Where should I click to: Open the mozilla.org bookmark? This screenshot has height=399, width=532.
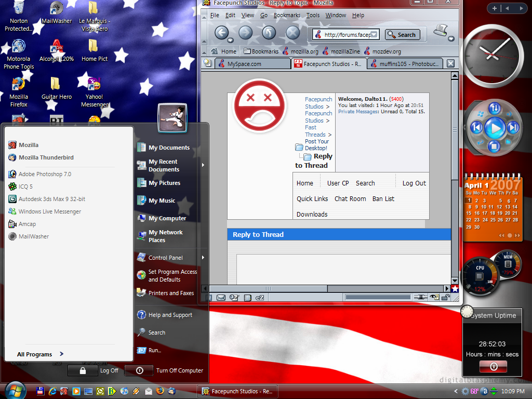pyautogui.click(x=300, y=51)
